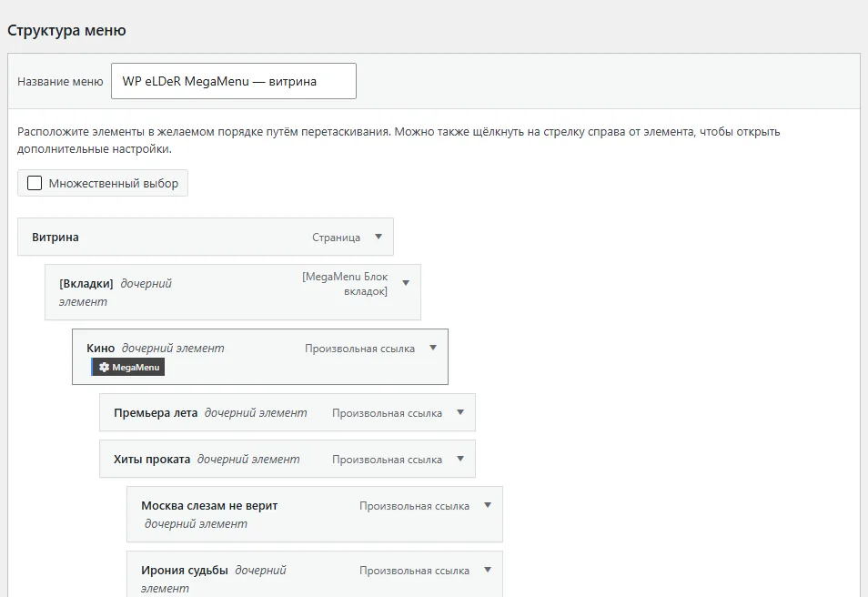The image size is (868, 597).
Task: Expand the Москва слезам не верит settings
Action: (487, 505)
